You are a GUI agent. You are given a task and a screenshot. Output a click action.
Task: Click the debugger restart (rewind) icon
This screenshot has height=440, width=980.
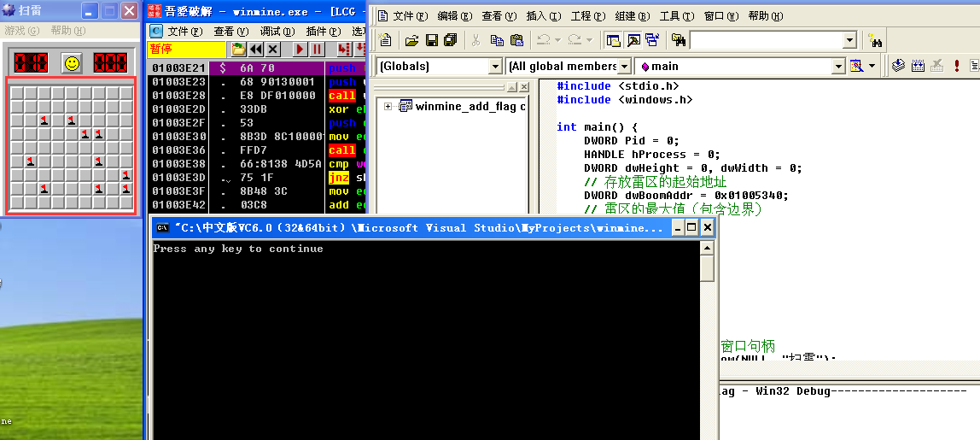tap(255, 49)
